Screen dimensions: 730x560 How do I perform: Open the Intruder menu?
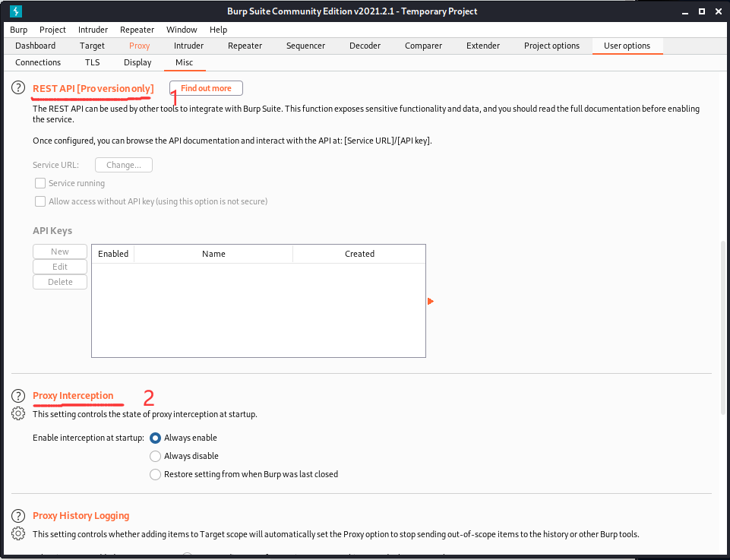(x=93, y=30)
